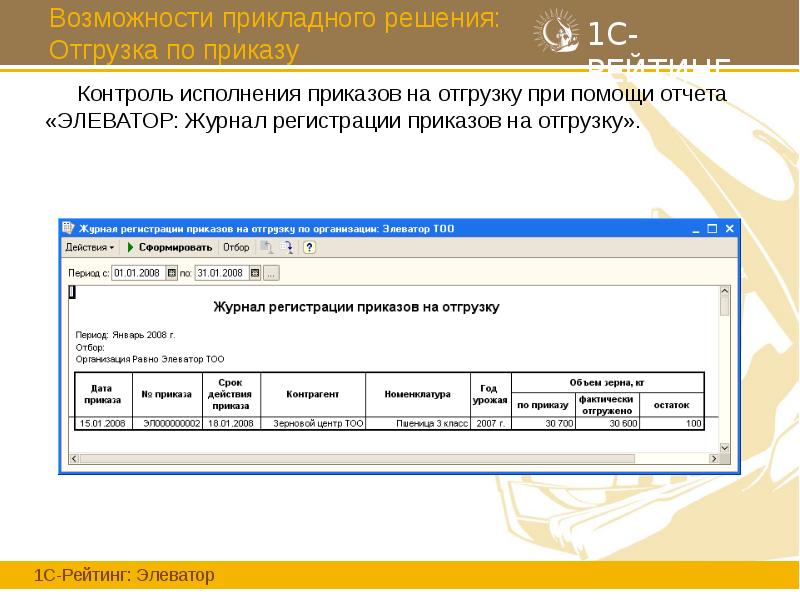
Task: Click the ellipsis button to choose period
Action: pos(272,271)
